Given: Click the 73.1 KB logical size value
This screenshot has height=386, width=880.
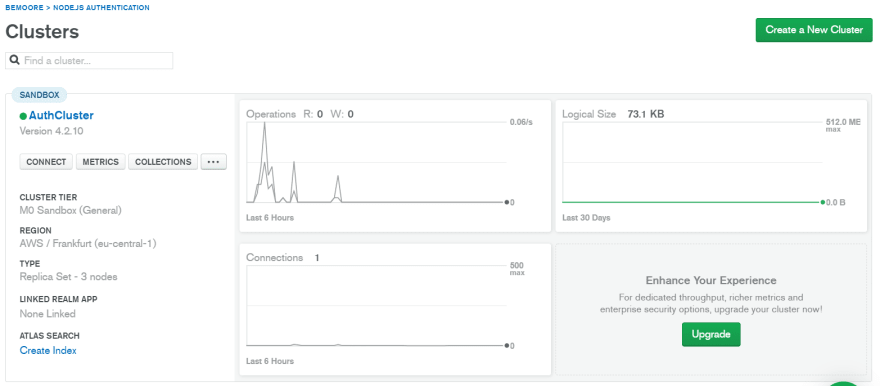Looking at the screenshot, I should point(645,114).
